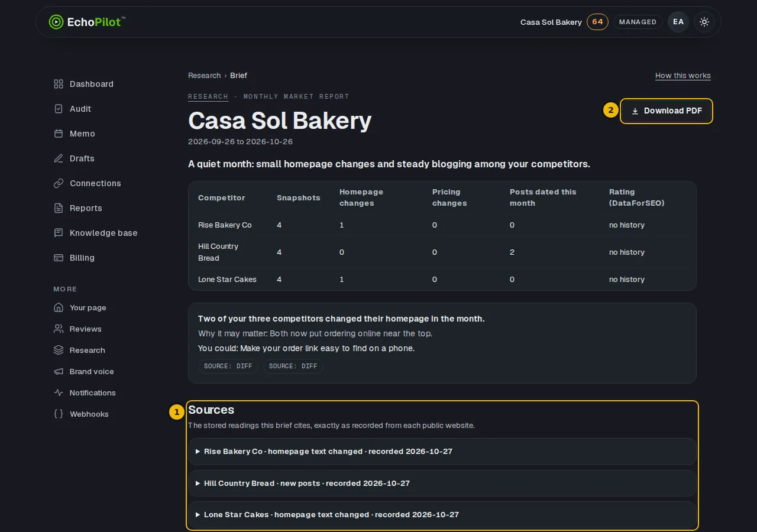Toggle the light/dark theme sun icon
757x532 pixels.
[704, 22]
